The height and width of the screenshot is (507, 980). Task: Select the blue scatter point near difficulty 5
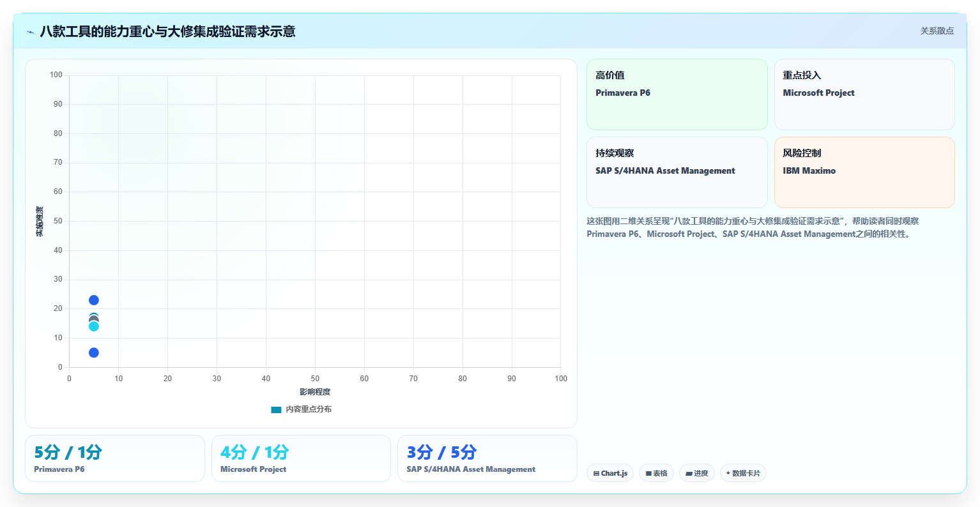(x=94, y=352)
